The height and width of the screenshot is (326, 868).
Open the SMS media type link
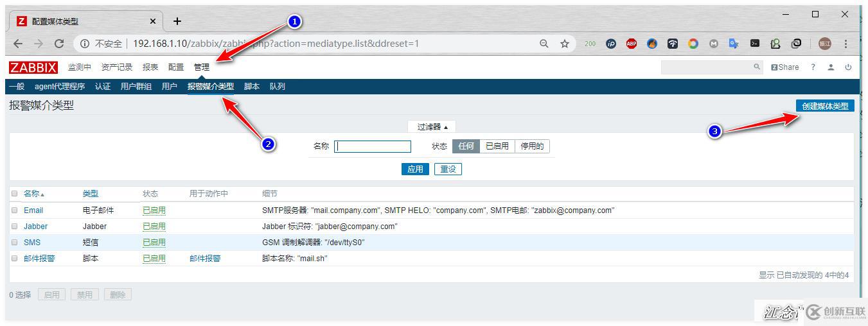32,242
